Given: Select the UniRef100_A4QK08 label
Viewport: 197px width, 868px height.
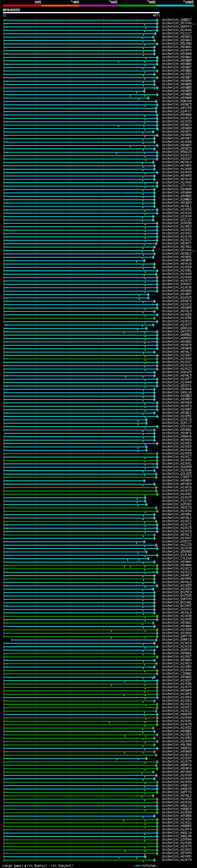Looking at the screenshot, I should point(177,789).
